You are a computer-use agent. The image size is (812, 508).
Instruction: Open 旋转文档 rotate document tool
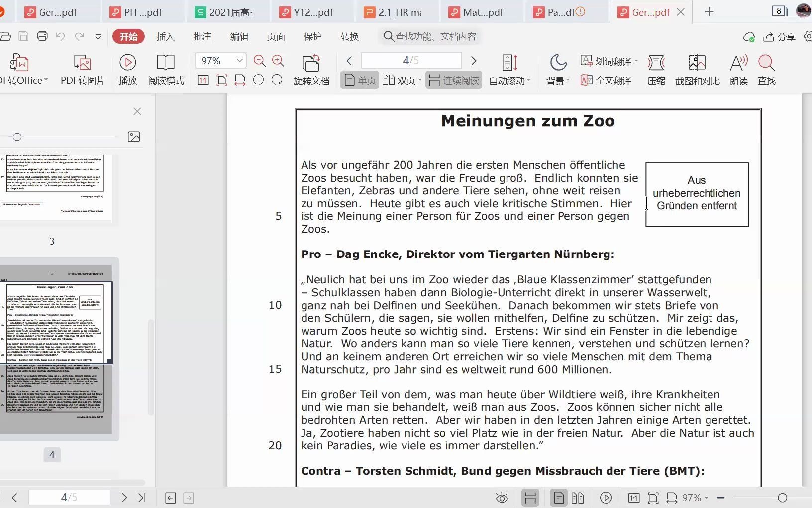tap(311, 69)
